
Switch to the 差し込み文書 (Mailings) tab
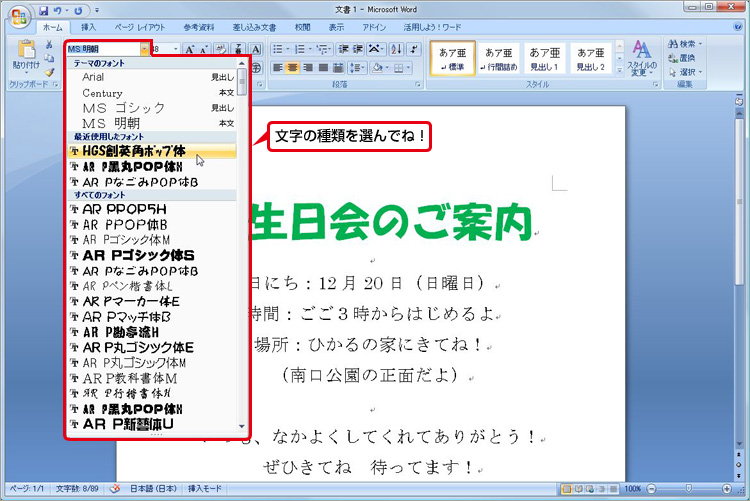[x=254, y=27]
